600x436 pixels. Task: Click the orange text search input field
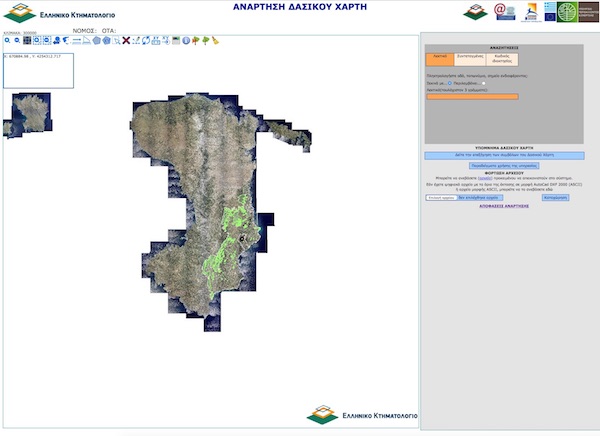point(472,96)
